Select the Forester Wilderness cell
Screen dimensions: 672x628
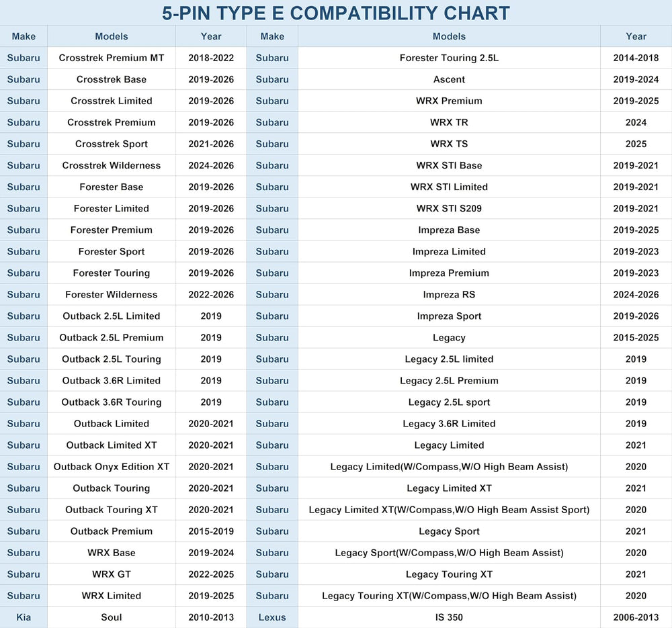(112, 294)
